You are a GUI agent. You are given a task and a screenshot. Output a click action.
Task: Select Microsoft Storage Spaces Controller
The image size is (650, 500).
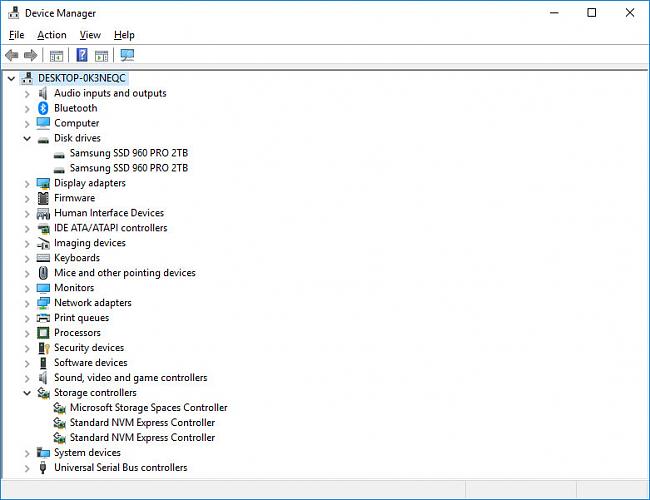pos(148,408)
